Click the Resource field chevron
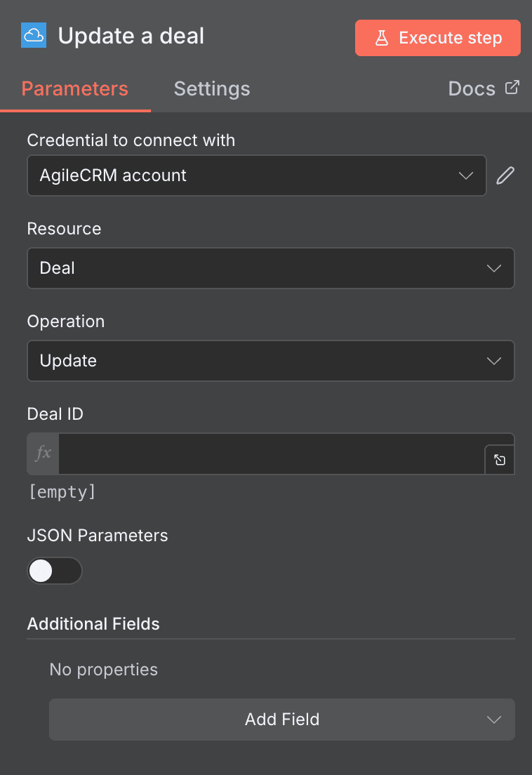532x775 pixels. pos(493,268)
